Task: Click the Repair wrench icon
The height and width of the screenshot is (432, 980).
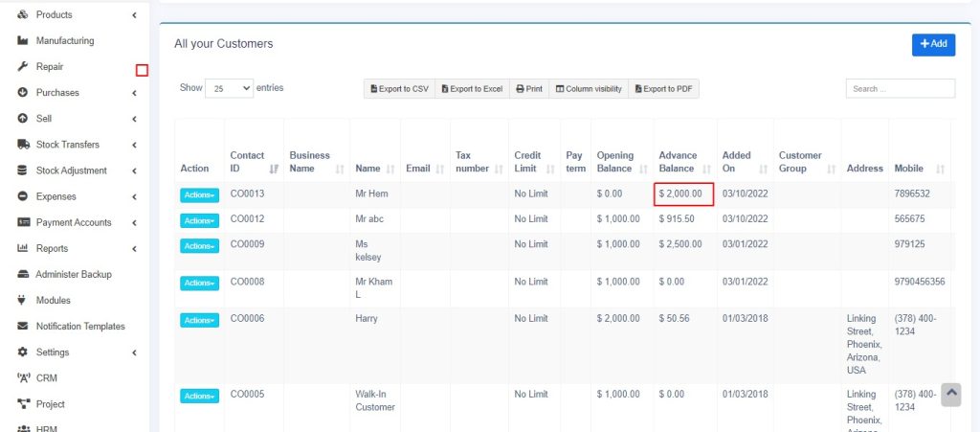Action: coord(23,67)
